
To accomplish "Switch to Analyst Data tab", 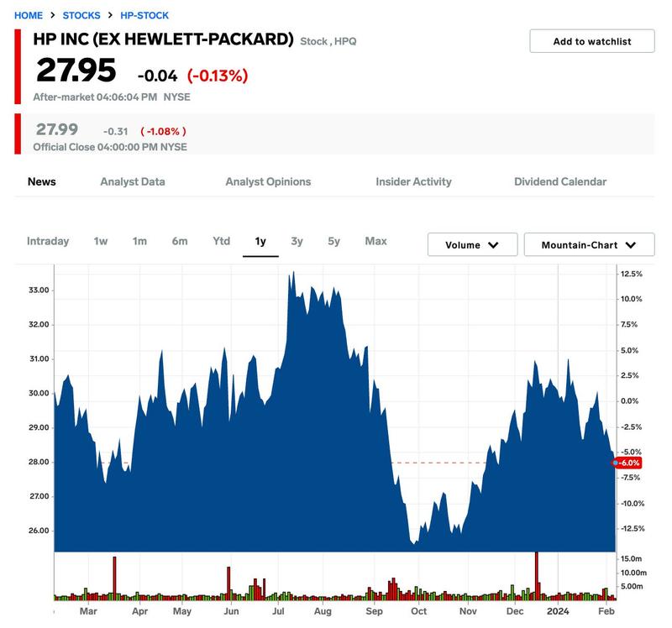I will tap(133, 181).
